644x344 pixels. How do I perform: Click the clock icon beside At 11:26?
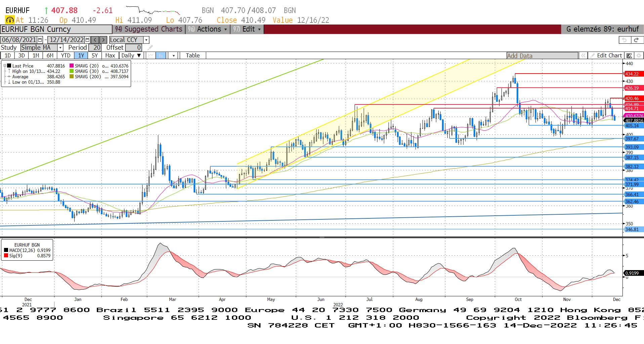coord(10,20)
